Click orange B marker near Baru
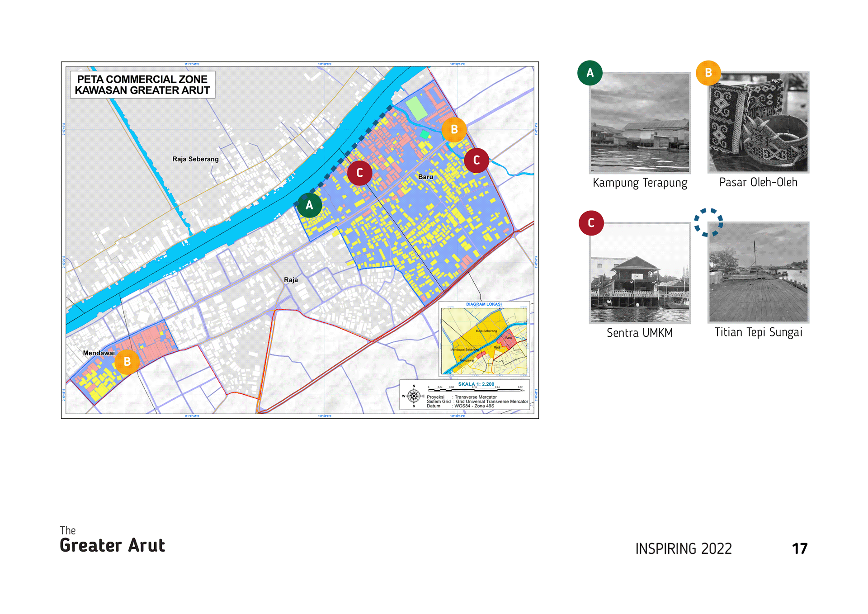Image resolution: width=868 pixels, height=614 pixels. click(454, 129)
